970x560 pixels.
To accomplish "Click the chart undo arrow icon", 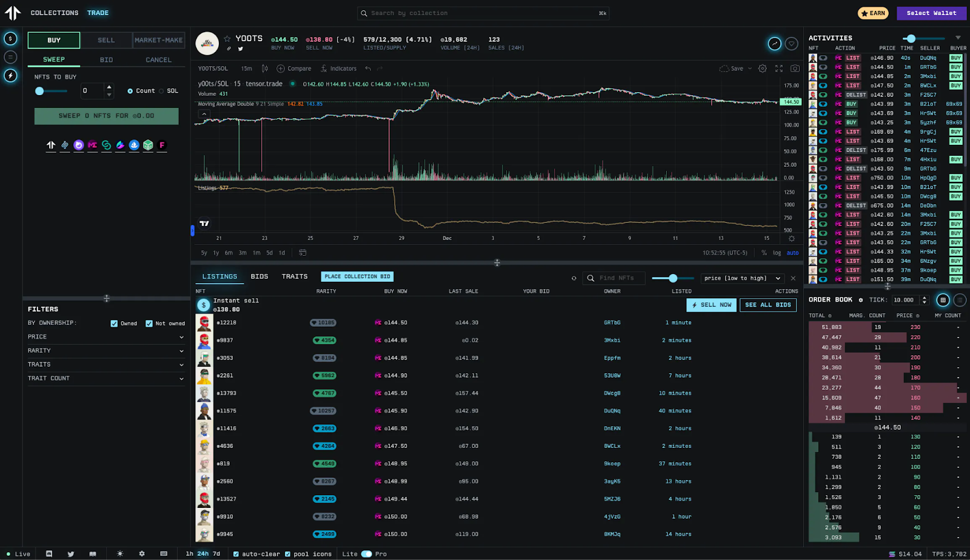I will (x=368, y=68).
